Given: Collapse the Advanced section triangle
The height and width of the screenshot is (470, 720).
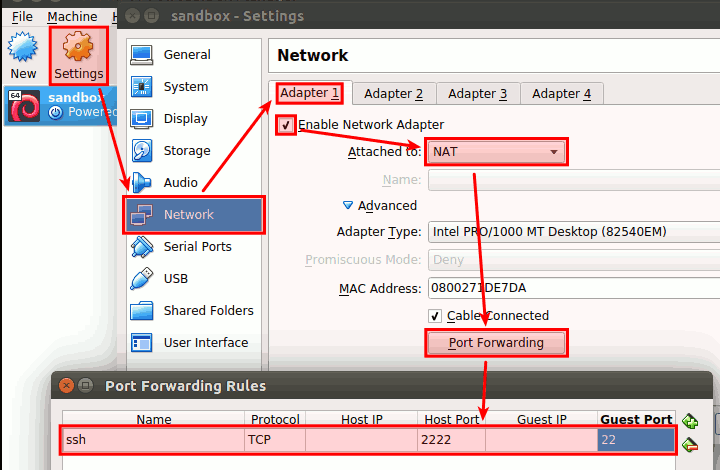Looking at the screenshot, I should (348, 205).
